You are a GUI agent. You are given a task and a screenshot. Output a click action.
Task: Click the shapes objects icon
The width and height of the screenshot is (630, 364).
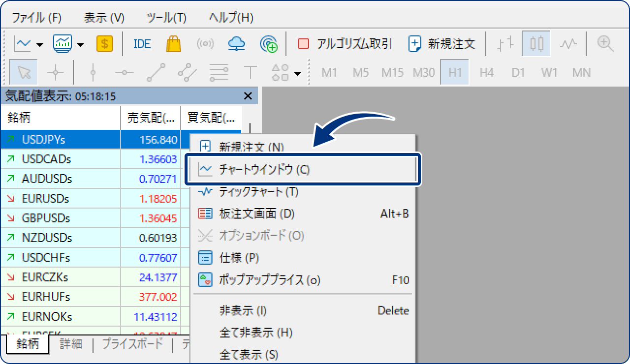[x=280, y=73]
